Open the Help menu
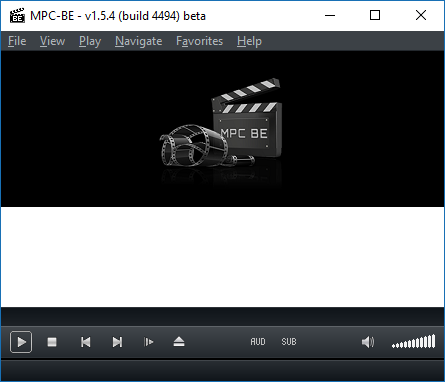This screenshot has width=445, height=382. pyautogui.click(x=249, y=41)
